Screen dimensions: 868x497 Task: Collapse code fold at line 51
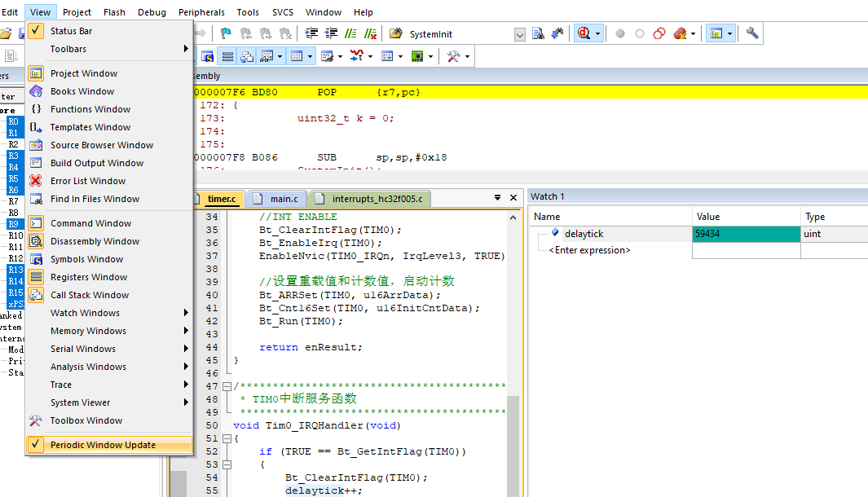[x=227, y=438]
